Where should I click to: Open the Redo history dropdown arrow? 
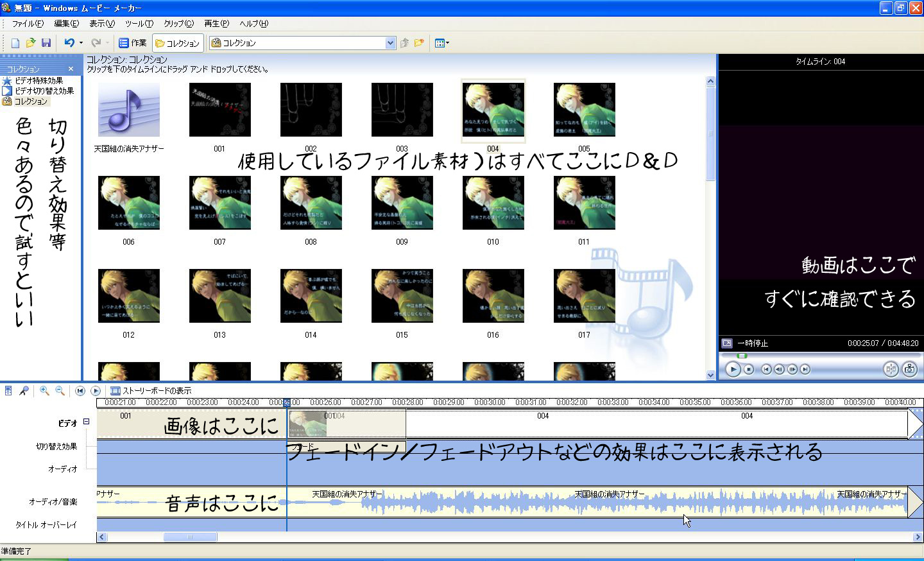coord(107,43)
